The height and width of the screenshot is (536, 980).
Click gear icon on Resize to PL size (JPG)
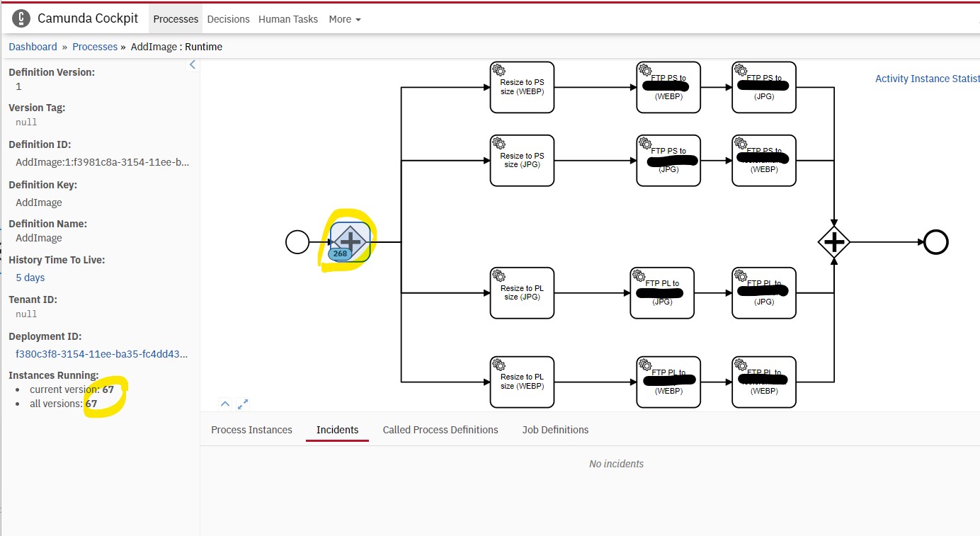(x=499, y=276)
